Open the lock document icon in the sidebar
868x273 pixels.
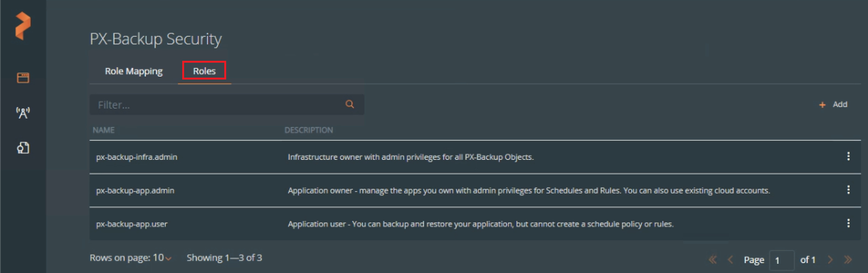(23, 148)
